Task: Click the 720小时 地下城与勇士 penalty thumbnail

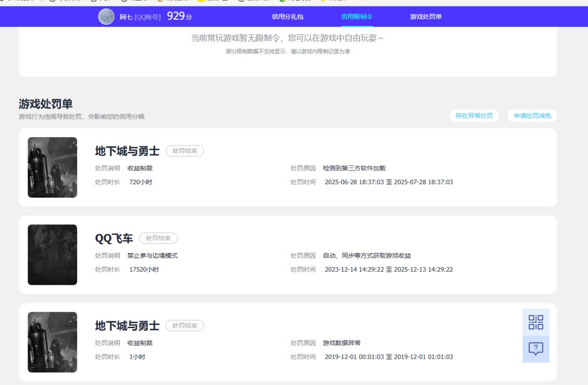Action: coord(52,167)
